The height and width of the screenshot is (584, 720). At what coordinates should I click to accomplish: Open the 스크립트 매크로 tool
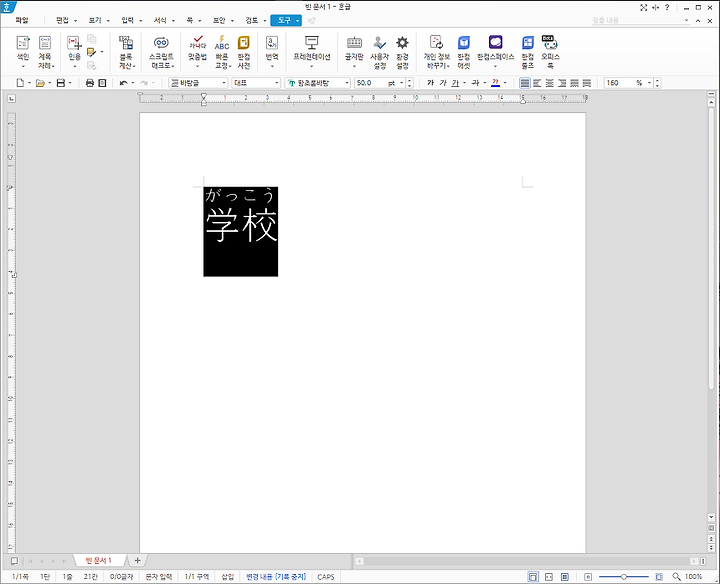pos(161,51)
